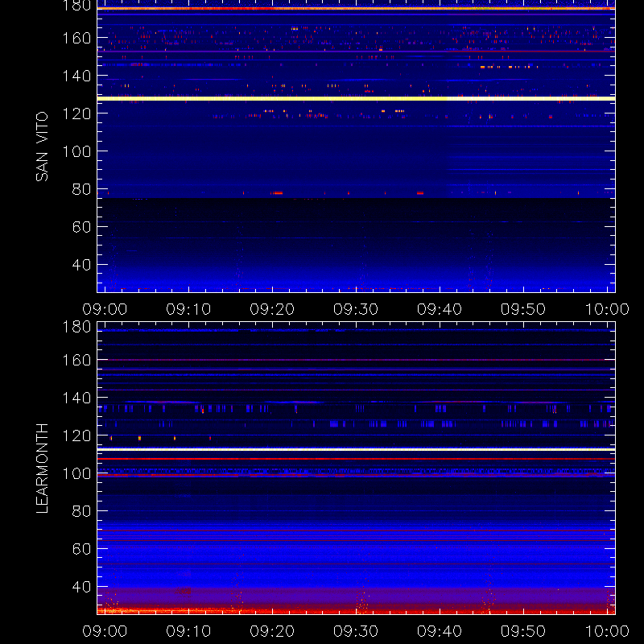644x644 pixels.
Task: Click 10:00 time label under Learmonth plot
Action: [607, 631]
